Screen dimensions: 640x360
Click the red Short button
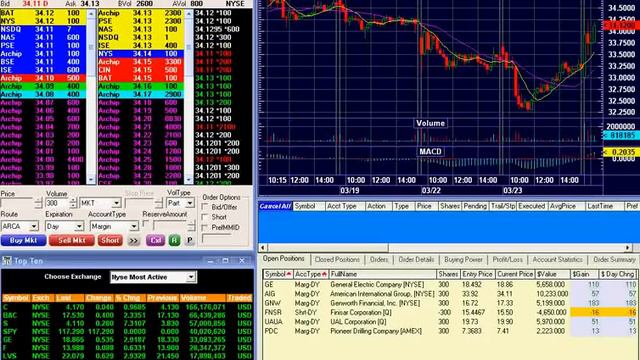click(110, 240)
